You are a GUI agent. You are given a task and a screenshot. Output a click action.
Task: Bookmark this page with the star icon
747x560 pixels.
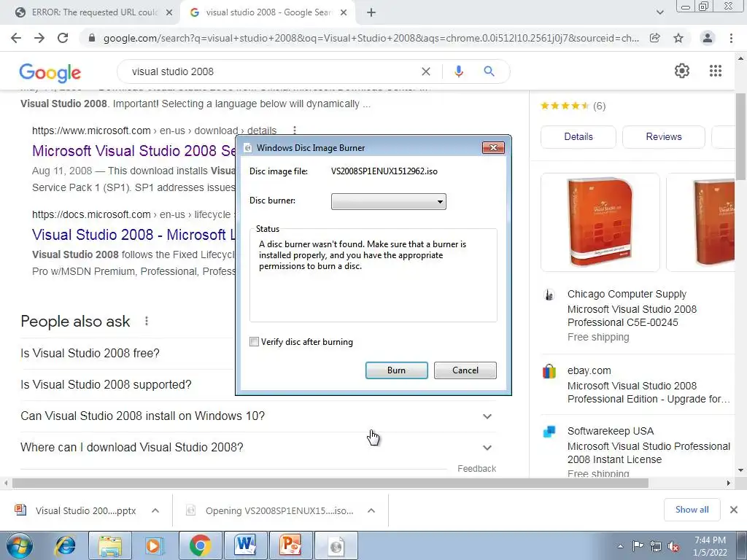(x=678, y=38)
